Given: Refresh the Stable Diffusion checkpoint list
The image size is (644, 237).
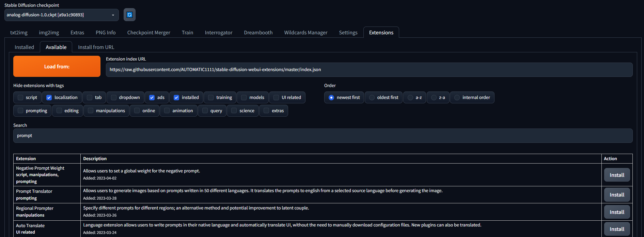Looking at the screenshot, I should pos(129,15).
